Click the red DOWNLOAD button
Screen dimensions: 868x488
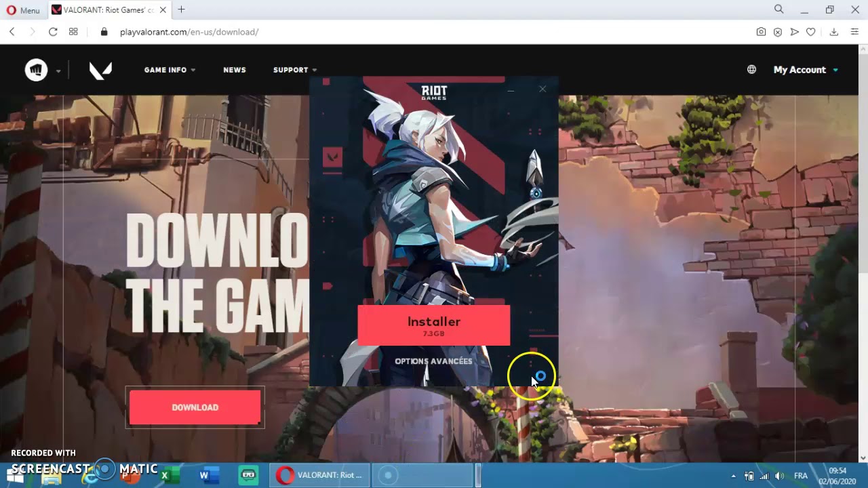[195, 407]
